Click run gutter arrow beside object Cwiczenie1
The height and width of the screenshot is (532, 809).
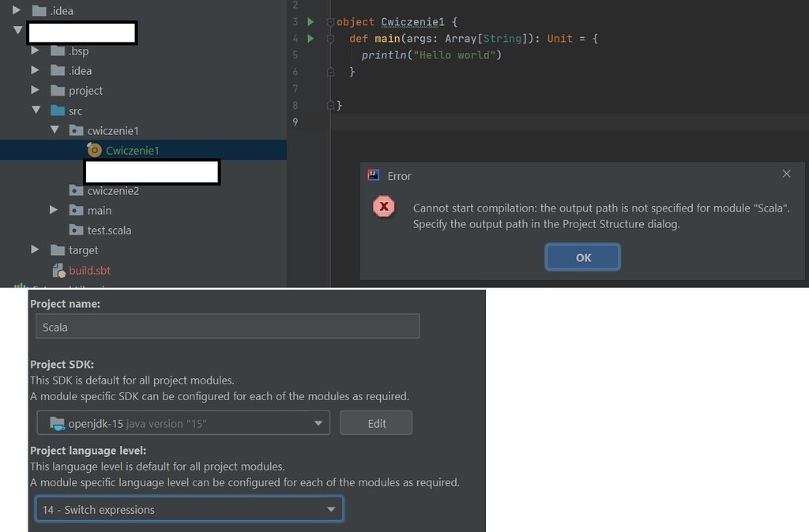tap(310, 22)
